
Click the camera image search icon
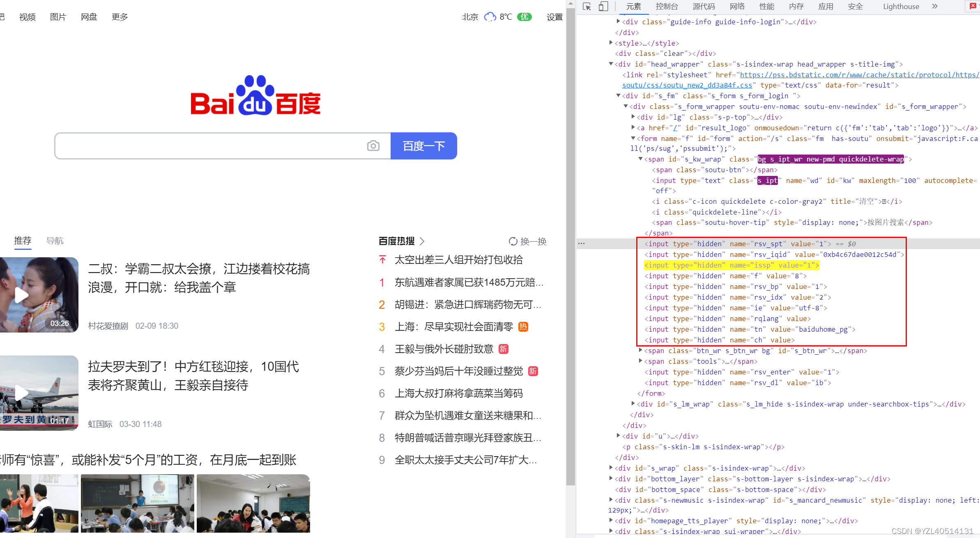pos(373,146)
